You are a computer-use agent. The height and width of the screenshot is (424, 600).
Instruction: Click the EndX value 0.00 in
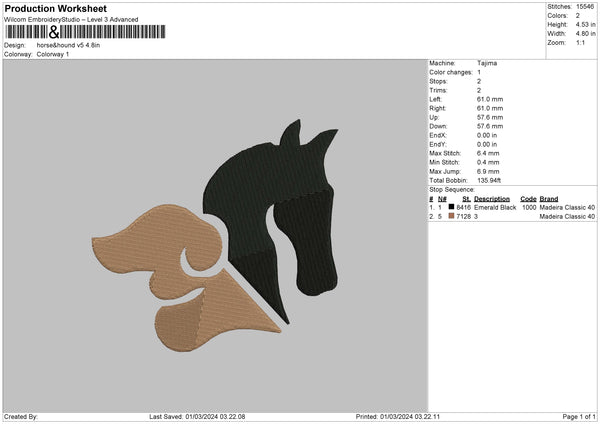click(487, 135)
